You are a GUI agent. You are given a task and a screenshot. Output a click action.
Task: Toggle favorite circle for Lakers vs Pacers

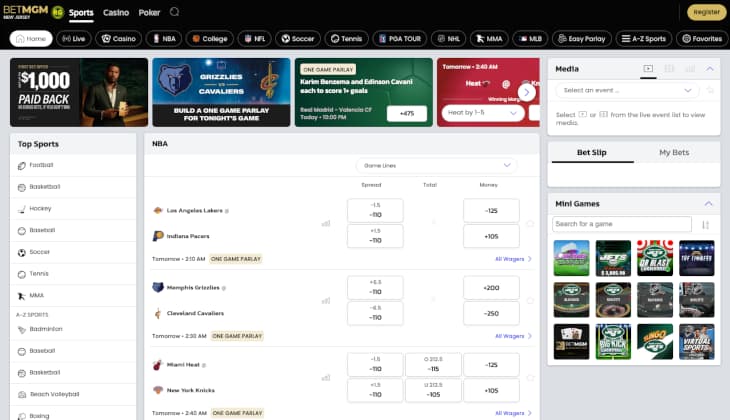(x=530, y=224)
